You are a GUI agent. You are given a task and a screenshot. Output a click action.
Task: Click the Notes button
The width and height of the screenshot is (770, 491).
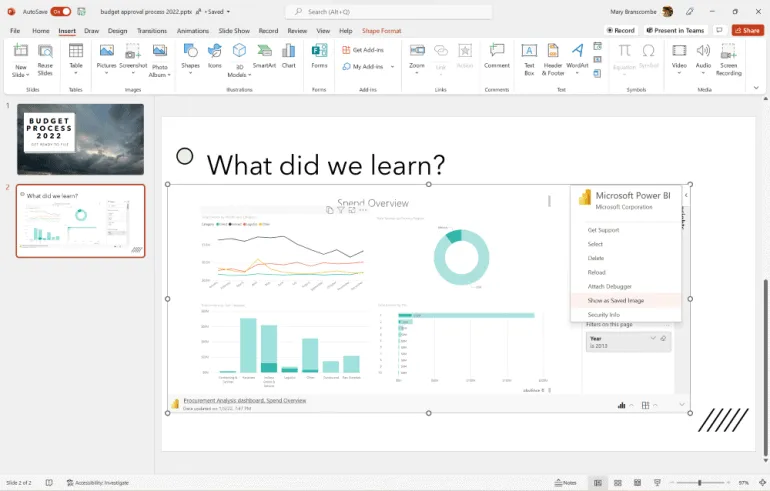(565, 483)
